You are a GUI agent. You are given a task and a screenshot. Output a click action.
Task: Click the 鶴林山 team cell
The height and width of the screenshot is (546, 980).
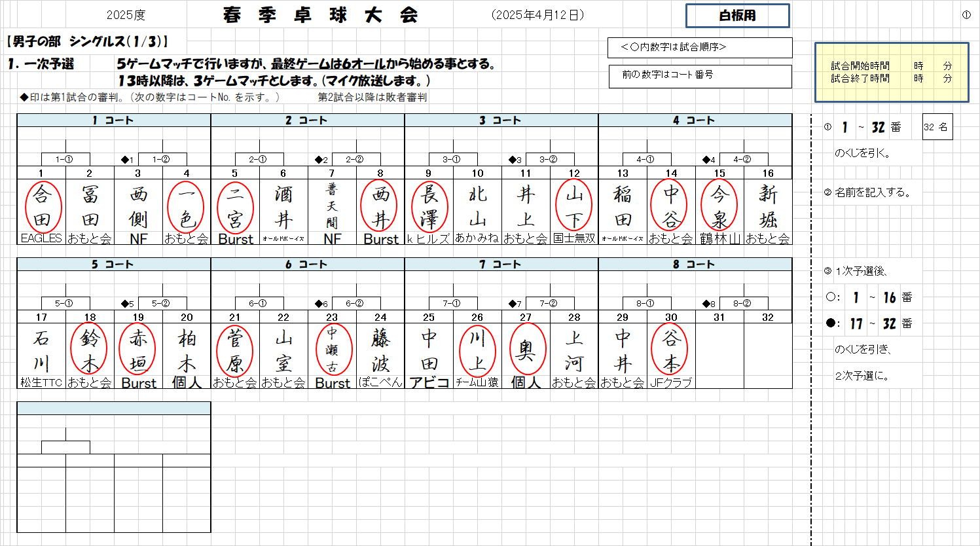[x=720, y=239]
